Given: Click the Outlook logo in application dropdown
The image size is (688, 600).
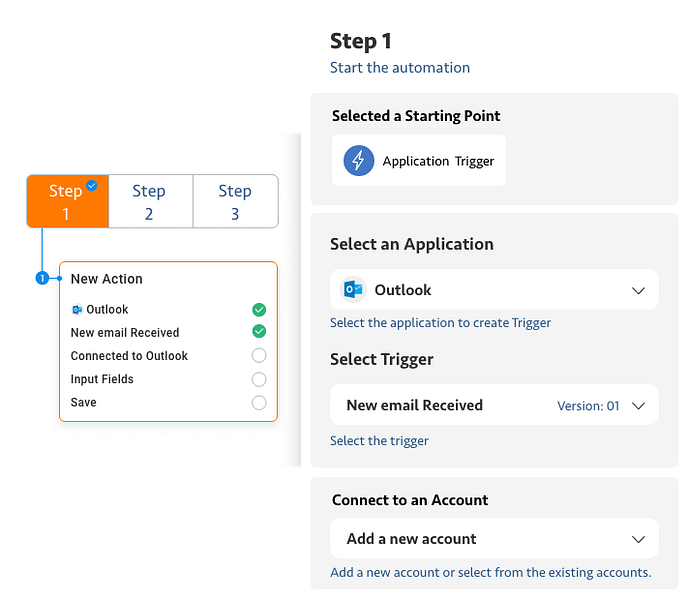Looking at the screenshot, I should pos(353,290).
